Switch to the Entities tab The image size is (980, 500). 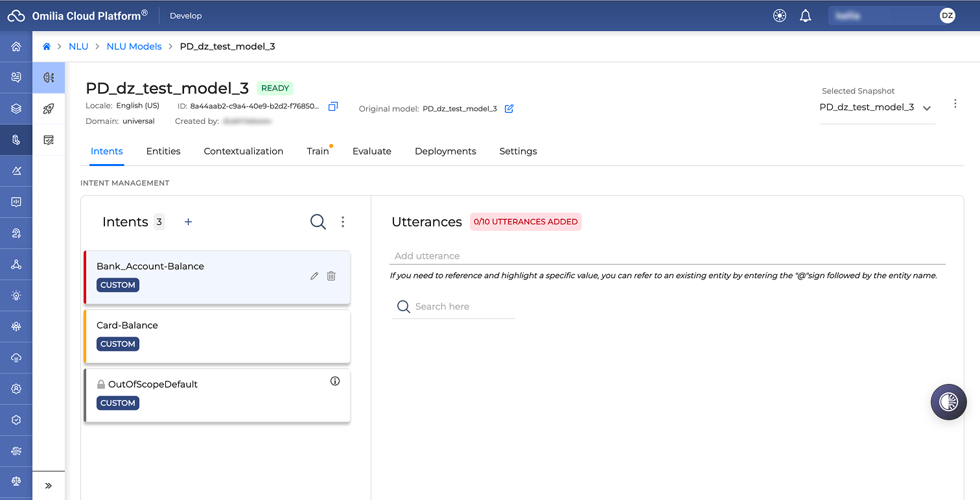(163, 151)
